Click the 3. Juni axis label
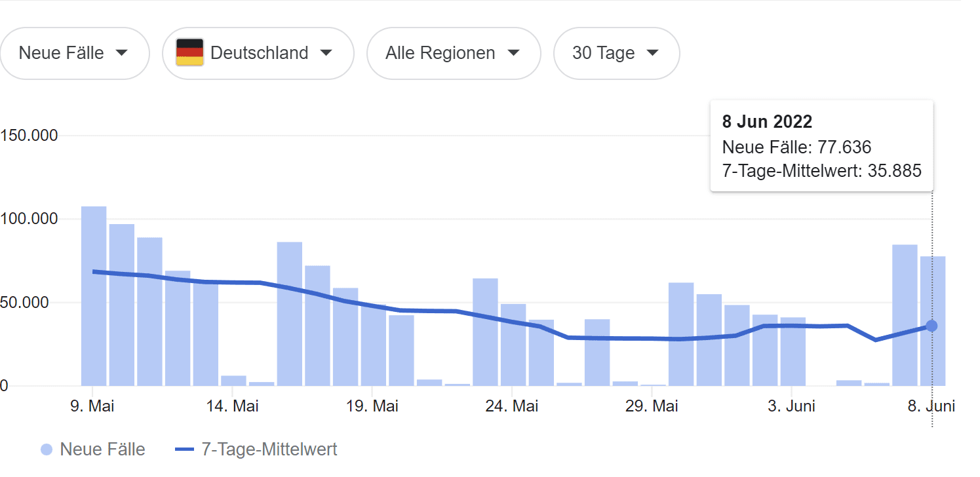Viewport: 980px width, 477px height. [792, 406]
